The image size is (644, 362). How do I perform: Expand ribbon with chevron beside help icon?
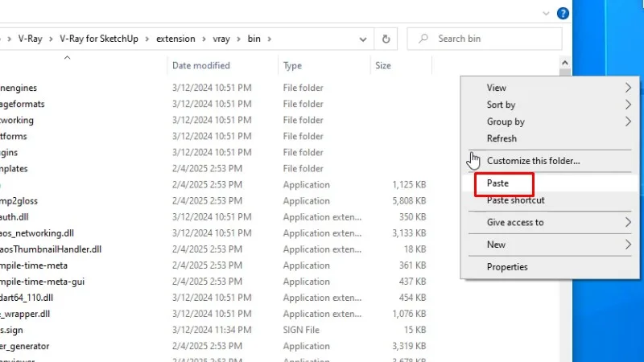(x=546, y=14)
